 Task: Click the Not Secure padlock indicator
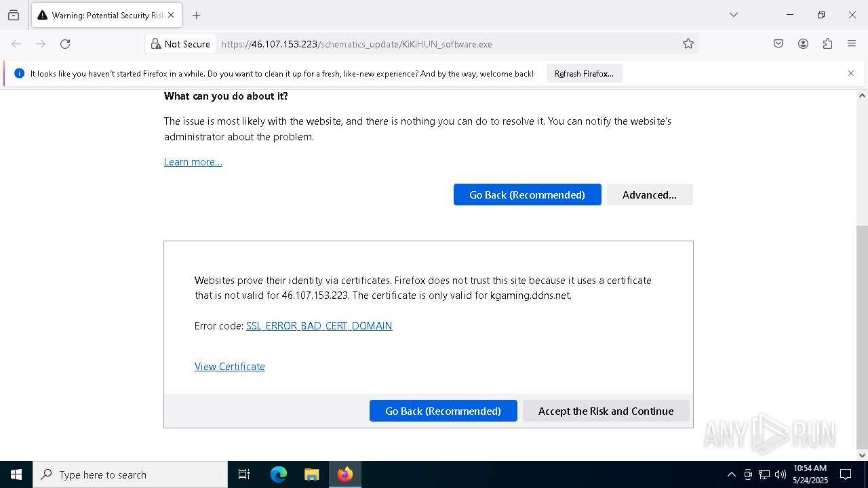pos(180,44)
